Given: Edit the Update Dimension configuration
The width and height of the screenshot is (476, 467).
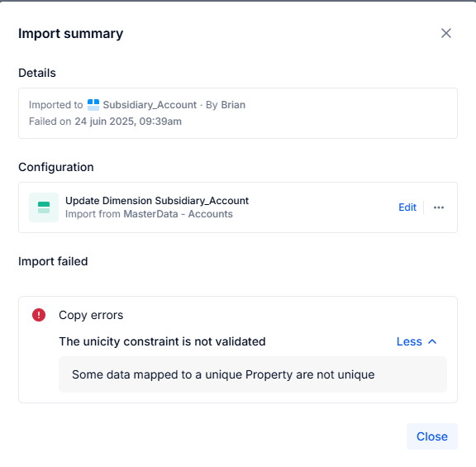Looking at the screenshot, I should tap(407, 207).
